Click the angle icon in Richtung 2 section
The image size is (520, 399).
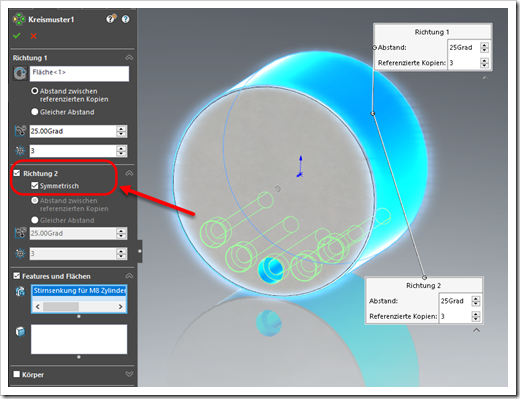20,233
